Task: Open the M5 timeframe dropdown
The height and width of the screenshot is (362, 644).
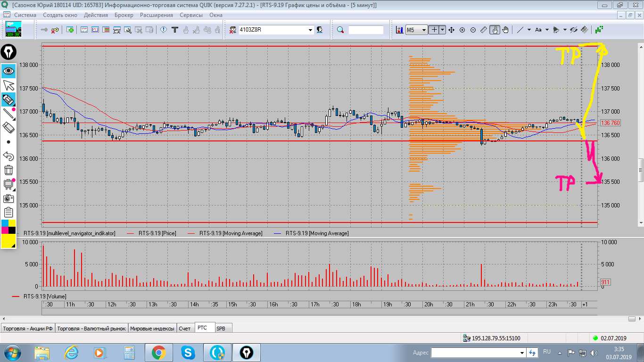Action: pyautogui.click(x=424, y=30)
